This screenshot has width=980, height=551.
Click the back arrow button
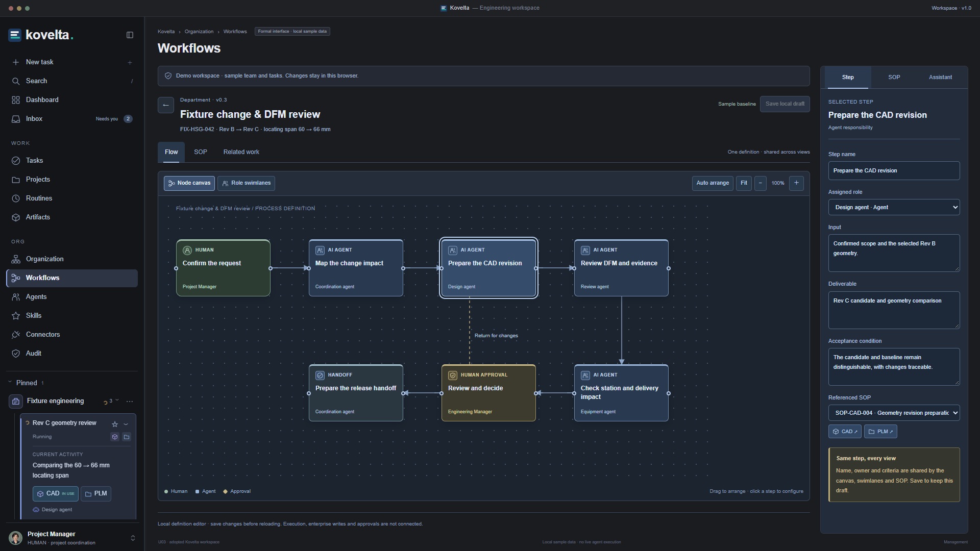point(166,105)
